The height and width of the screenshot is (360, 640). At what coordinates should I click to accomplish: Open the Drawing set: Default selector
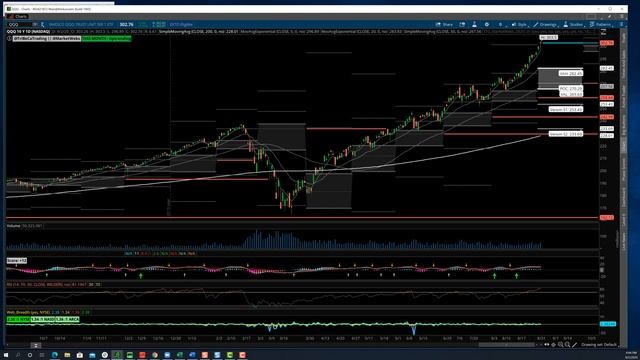(x=599, y=345)
